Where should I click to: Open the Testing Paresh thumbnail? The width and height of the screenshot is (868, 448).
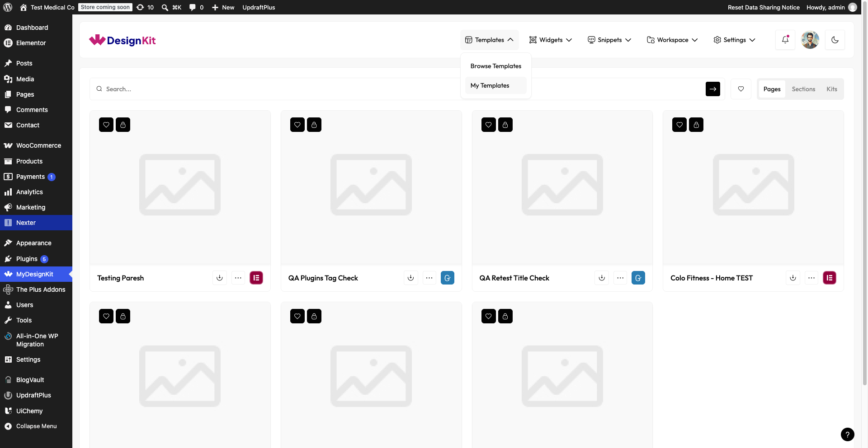pyautogui.click(x=180, y=187)
